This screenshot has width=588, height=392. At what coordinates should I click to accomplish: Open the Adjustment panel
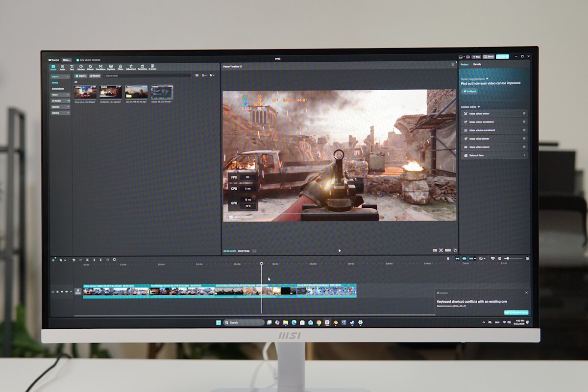point(131,67)
